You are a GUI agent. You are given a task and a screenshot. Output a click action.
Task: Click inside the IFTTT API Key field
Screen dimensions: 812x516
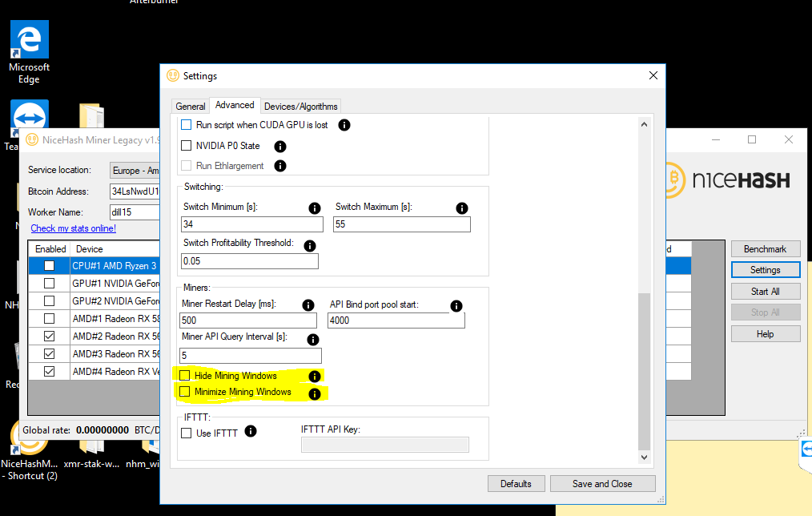[384, 444]
